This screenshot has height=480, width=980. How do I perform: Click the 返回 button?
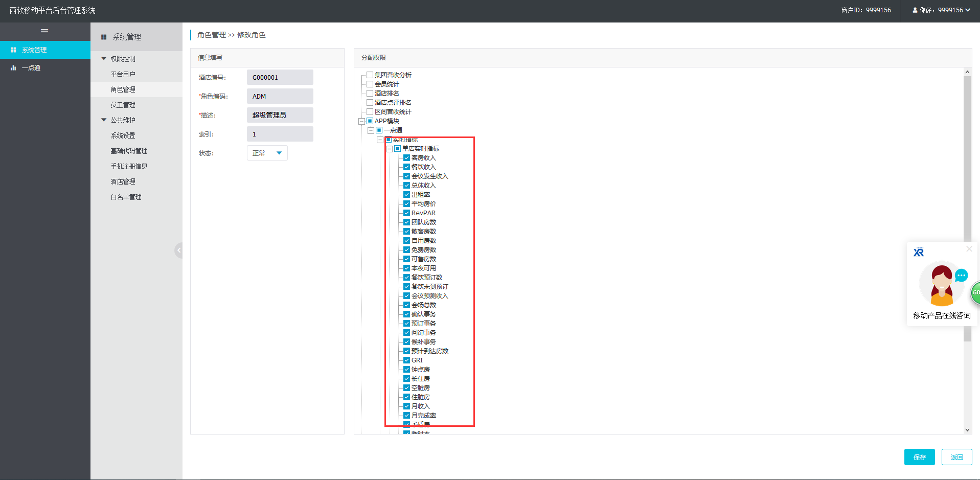pos(956,457)
